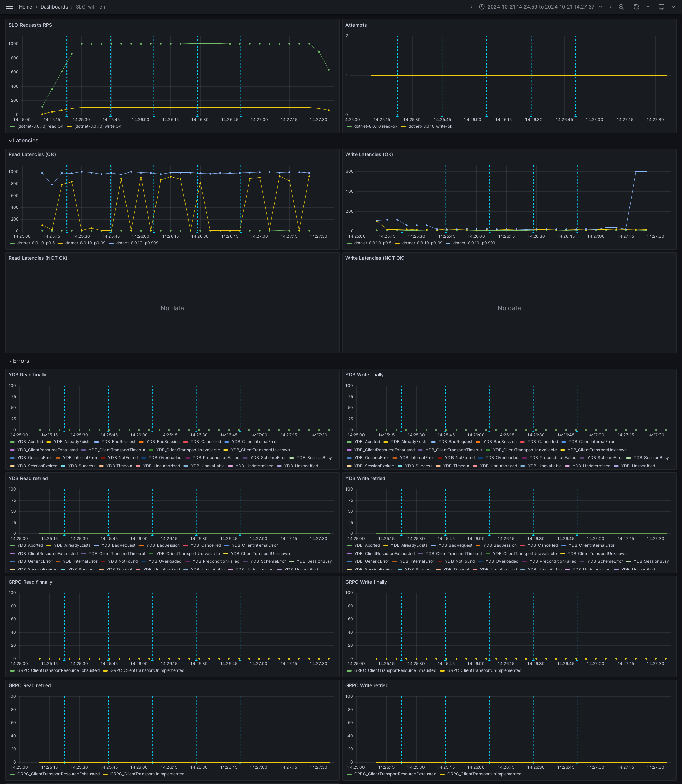Toggle dotnet-8.0.10-p0.5 in Write Latencies legend
The height and width of the screenshot is (784, 682).
373,243
